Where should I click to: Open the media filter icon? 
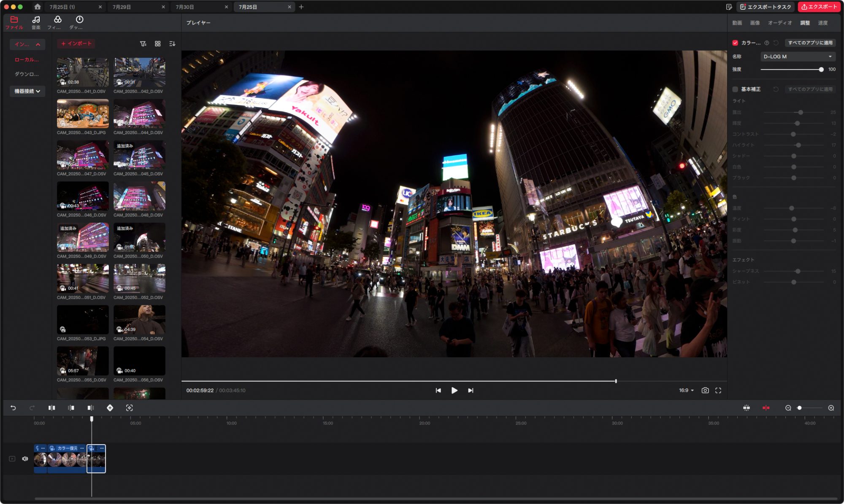pyautogui.click(x=143, y=44)
